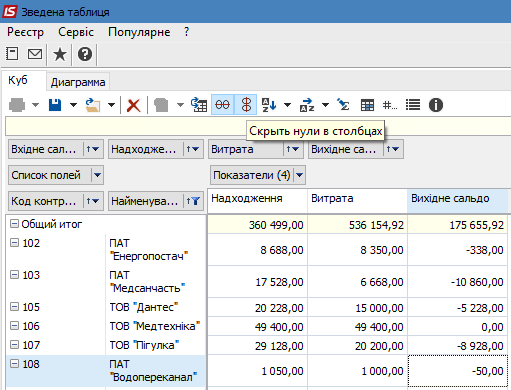The height and width of the screenshot is (390, 511).
Task: Click the question mark help icon
Action: (x=85, y=54)
